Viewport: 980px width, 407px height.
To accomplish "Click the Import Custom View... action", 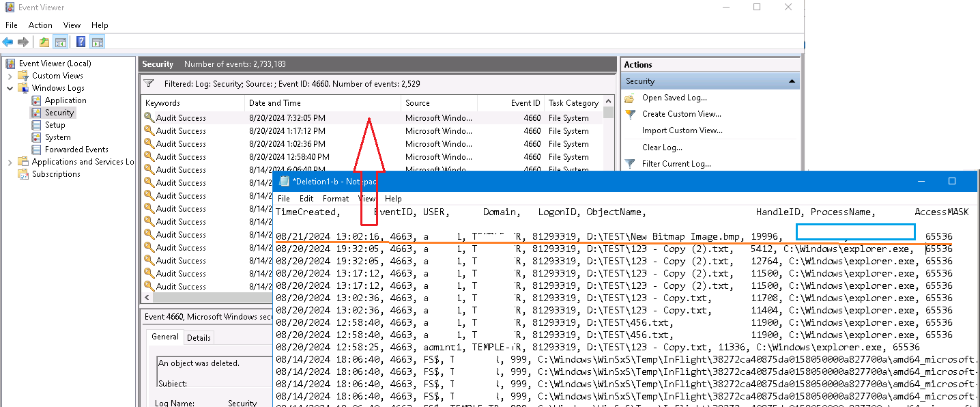I will (x=682, y=130).
